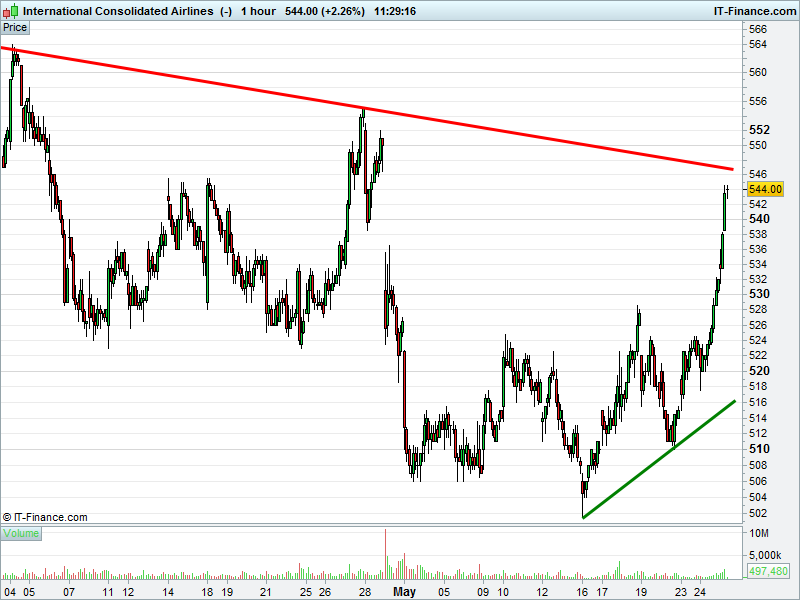Click the 520 price level on the axis

[x=759, y=371]
